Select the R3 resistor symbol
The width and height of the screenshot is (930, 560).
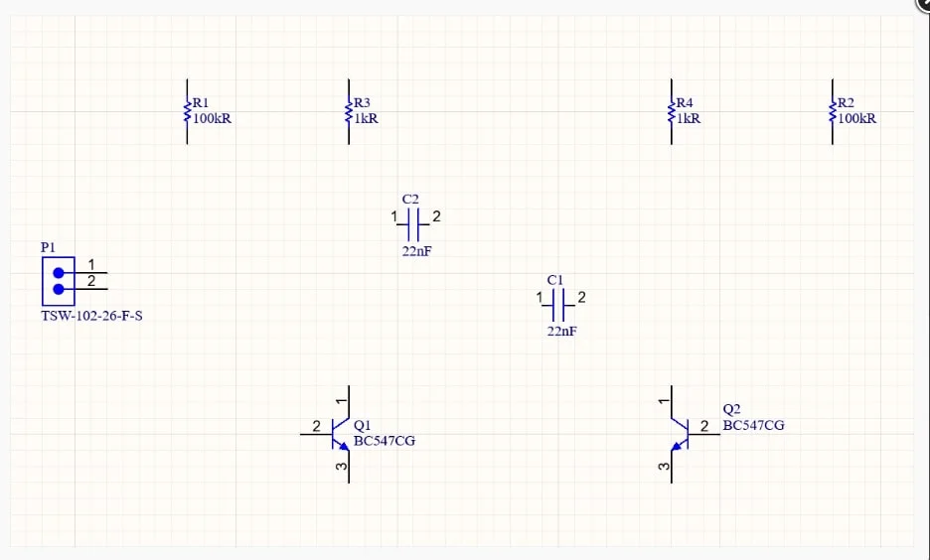pyautogui.click(x=348, y=111)
